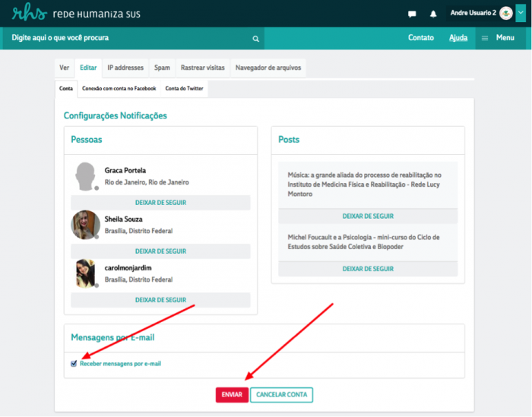532x417 pixels.
Task: Select the Conta do Twitter subtab
Action: point(184,89)
